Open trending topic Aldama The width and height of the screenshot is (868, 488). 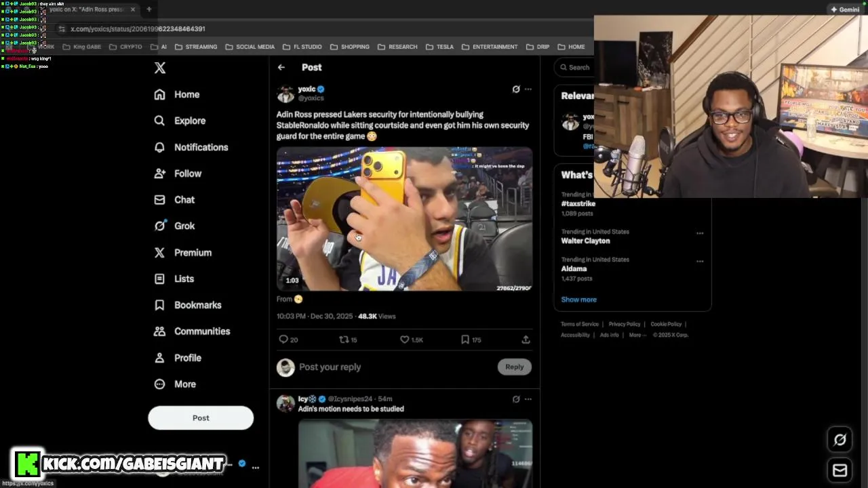pyautogui.click(x=574, y=269)
